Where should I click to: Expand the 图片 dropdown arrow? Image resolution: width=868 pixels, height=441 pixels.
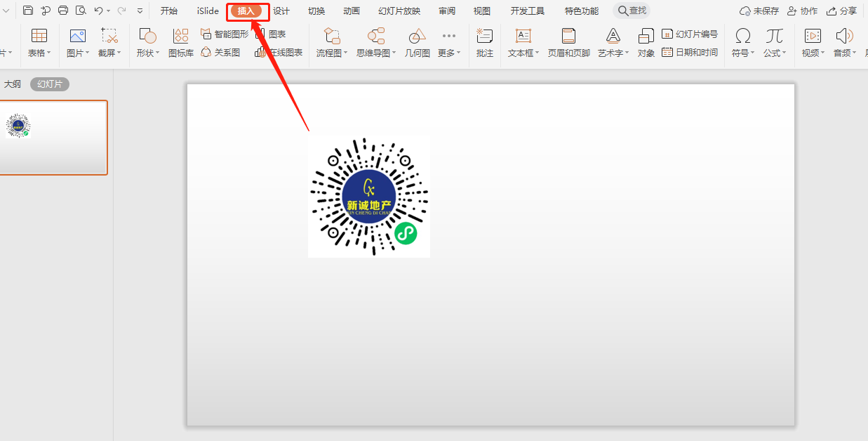click(88, 53)
